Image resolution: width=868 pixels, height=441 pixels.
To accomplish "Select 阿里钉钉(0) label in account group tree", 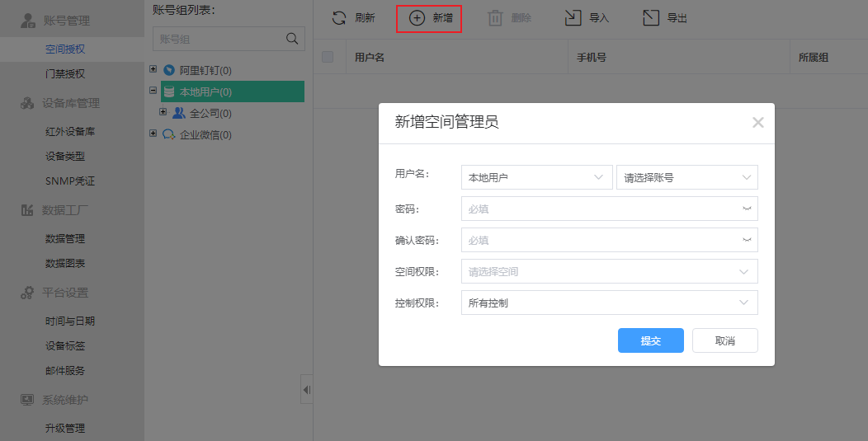I will pyautogui.click(x=205, y=70).
